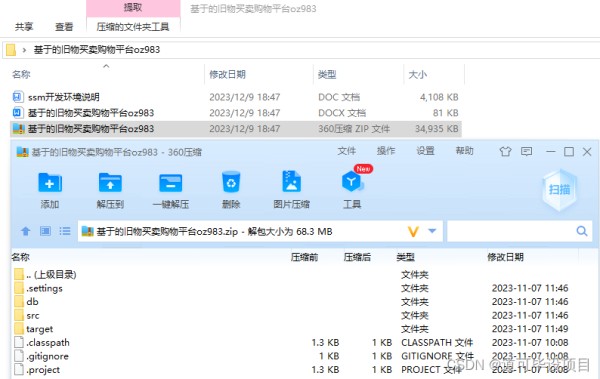Click the folder icon in Explorer address bar
The height and width of the screenshot is (379, 600).
coord(11,49)
